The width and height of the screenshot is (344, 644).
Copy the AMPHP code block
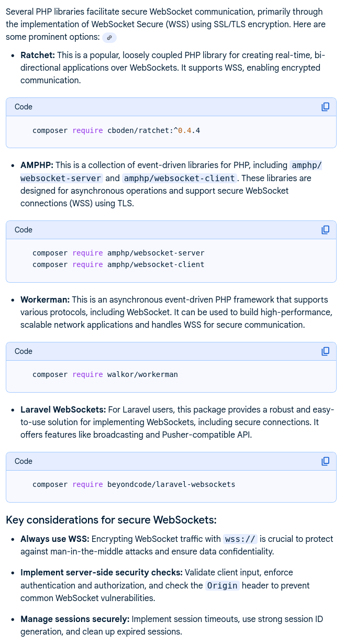point(325,230)
